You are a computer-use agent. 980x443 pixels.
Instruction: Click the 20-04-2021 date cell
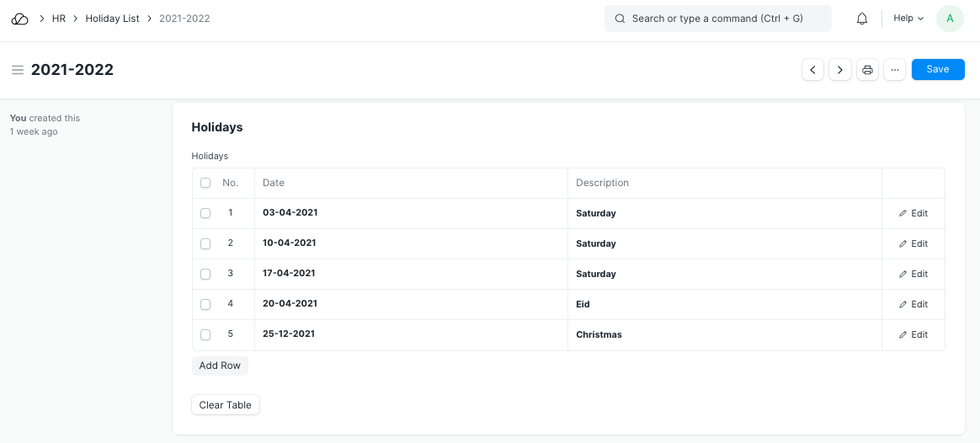coord(290,304)
